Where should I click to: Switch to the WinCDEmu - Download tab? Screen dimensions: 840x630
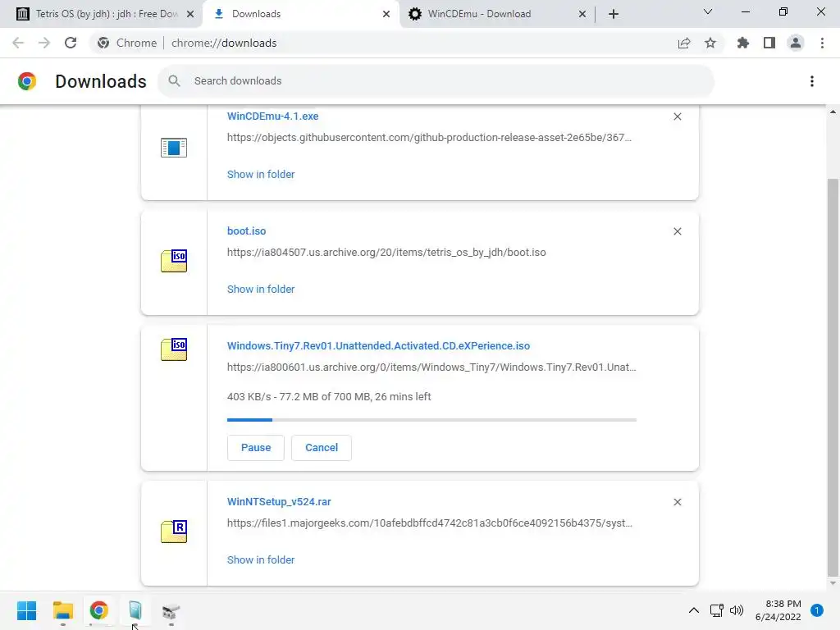(497, 14)
